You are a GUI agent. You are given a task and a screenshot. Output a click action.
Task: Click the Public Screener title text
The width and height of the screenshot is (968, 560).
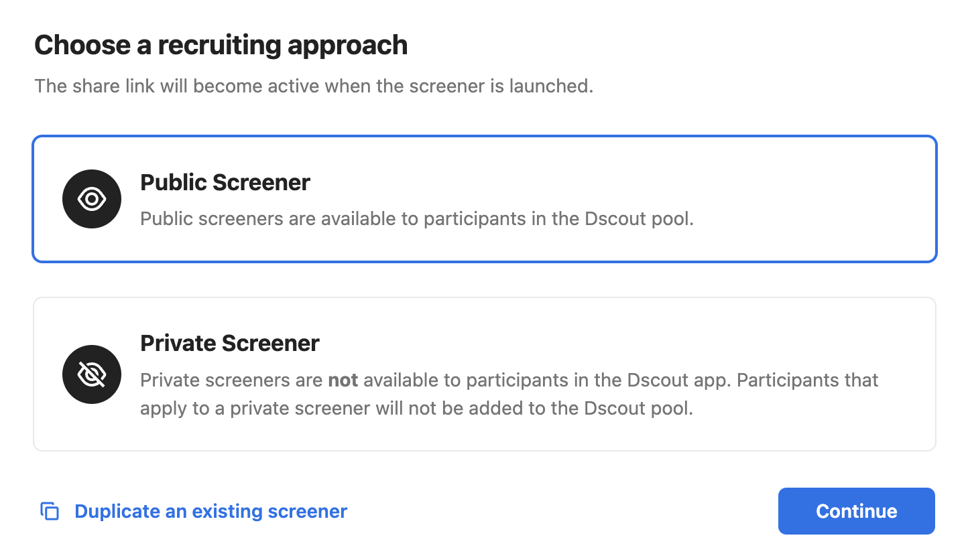click(225, 182)
